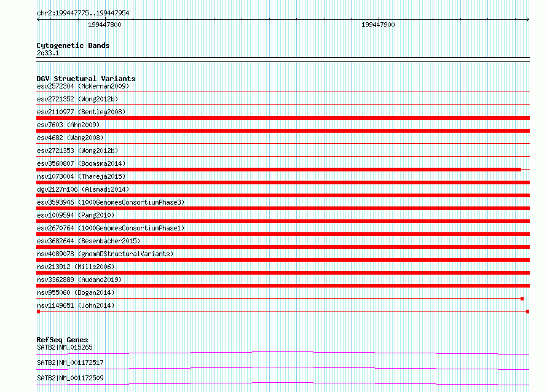This screenshot has width=547, height=392.
Task: Open variant esv3560807 (Boomsma2014)
Action: (81, 163)
